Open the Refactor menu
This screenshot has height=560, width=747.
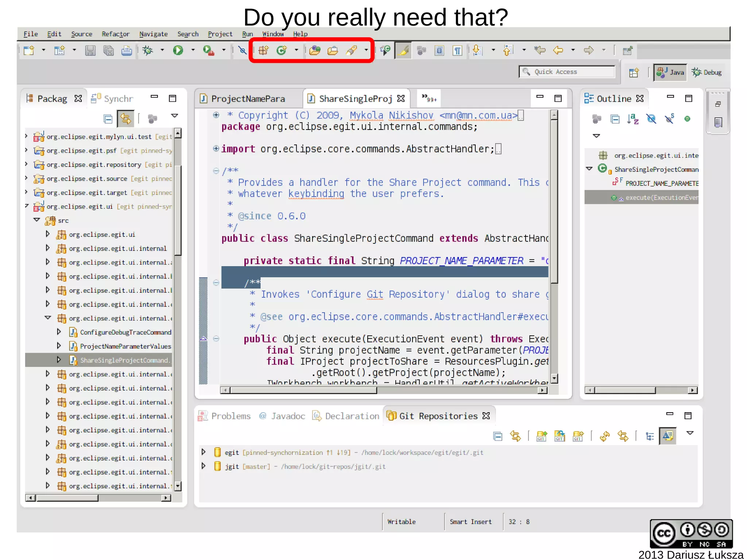click(115, 34)
